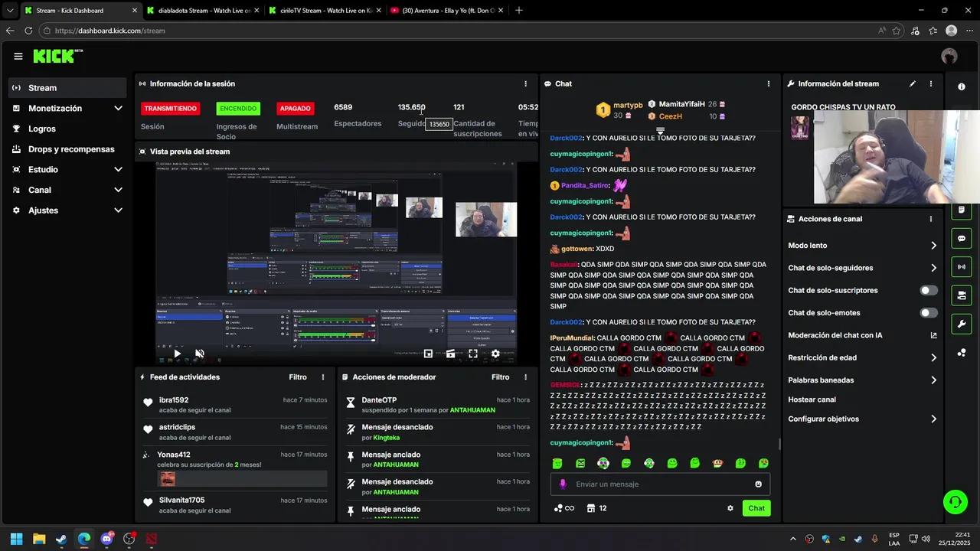Screen dimensions: 980x551
Task: Select Stream in the sidebar
Action: point(67,88)
